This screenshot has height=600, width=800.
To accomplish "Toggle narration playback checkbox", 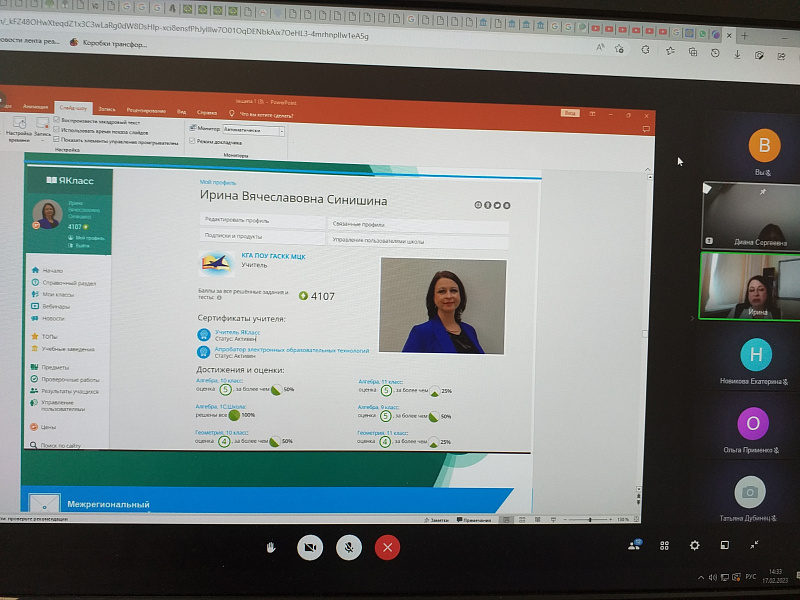I will click(x=57, y=120).
